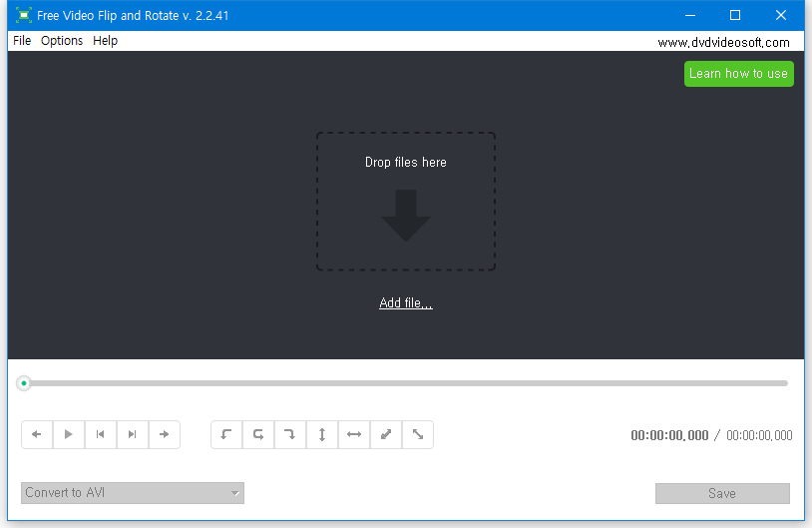Image resolution: width=812 pixels, height=528 pixels.
Task: Flip video horizontally
Action: (354, 434)
